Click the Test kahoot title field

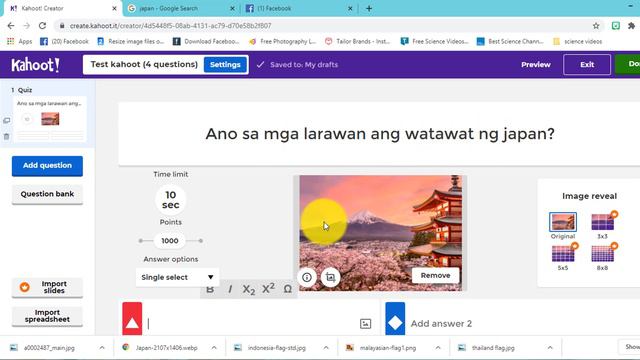tap(144, 64)
